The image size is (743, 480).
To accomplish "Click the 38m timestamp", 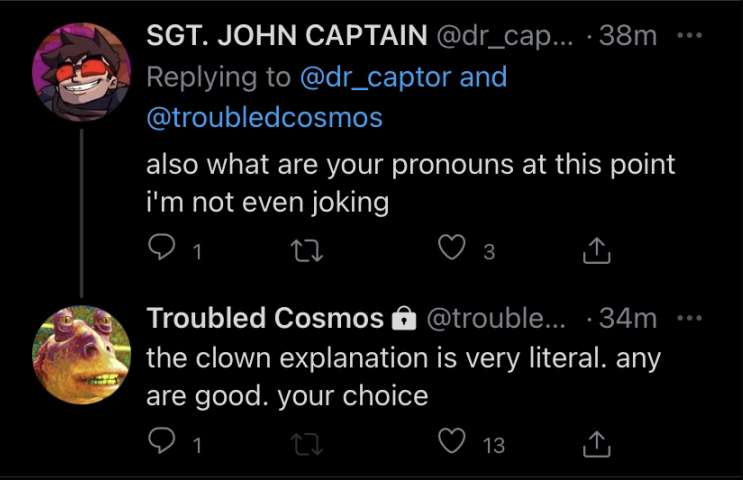I will [x=628, y=36].
